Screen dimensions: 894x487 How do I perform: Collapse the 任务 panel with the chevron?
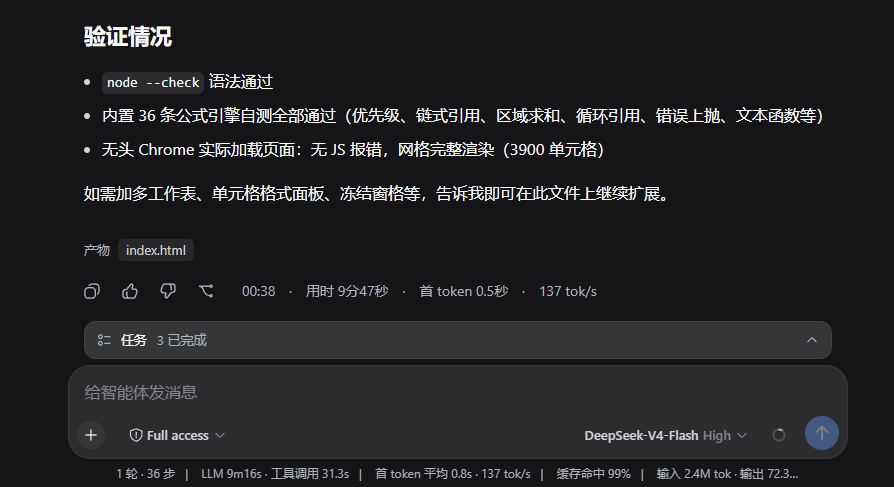point(812,340)
